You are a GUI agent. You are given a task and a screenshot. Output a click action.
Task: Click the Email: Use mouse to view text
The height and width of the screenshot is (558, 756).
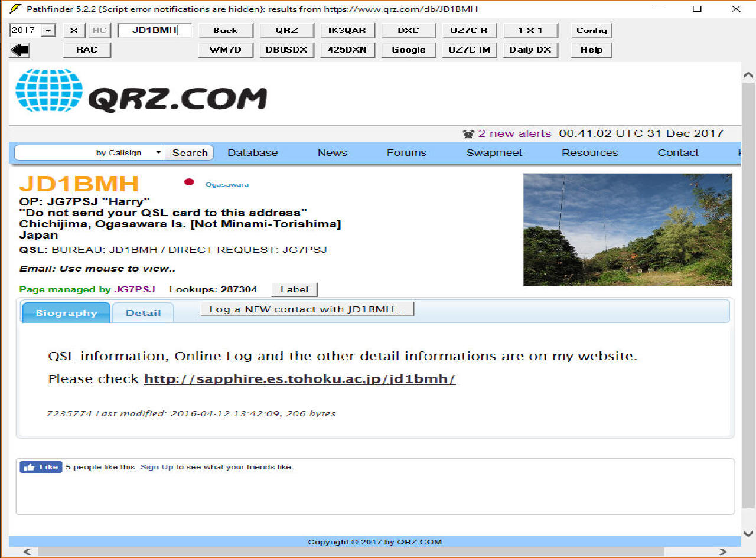97,269
